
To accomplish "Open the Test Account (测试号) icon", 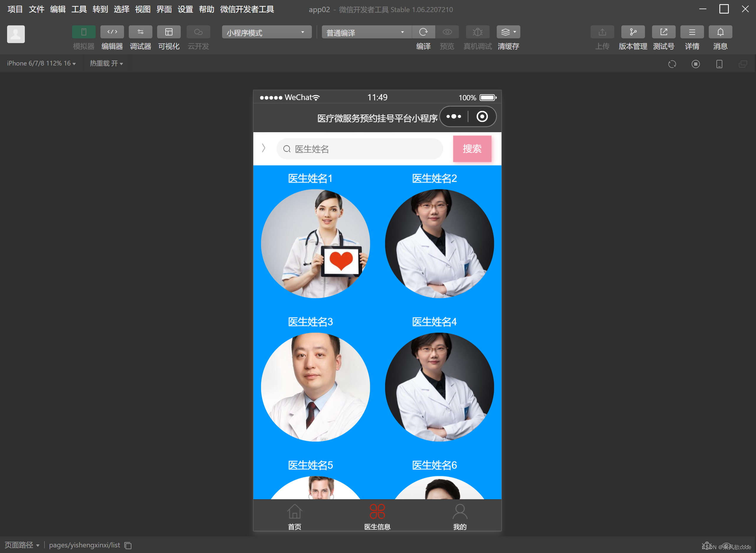I will point(663,32).
